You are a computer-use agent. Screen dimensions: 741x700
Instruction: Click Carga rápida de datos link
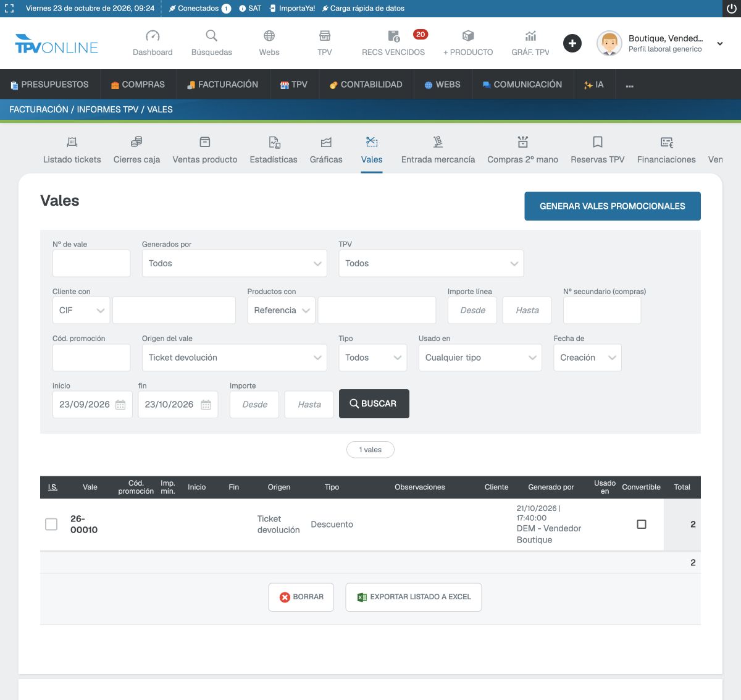pyautogui.click(x=363, y=9)
